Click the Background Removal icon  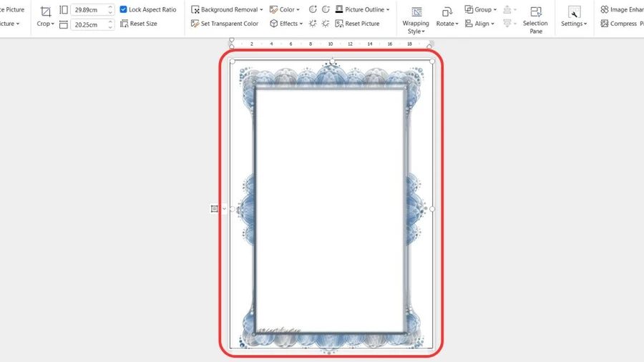[195, 9]
